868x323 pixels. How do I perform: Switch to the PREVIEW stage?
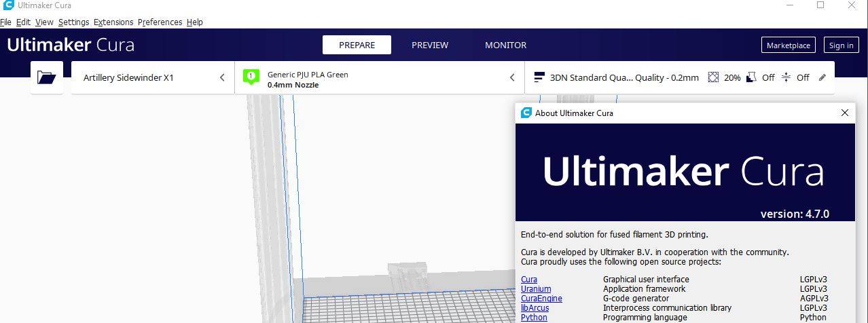(x=430, y=45)
